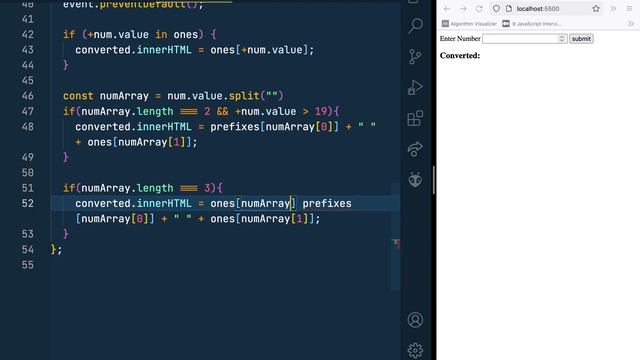The image size is (640, 360).
Task: Click the number 19 on line 47
Action: 321,111
